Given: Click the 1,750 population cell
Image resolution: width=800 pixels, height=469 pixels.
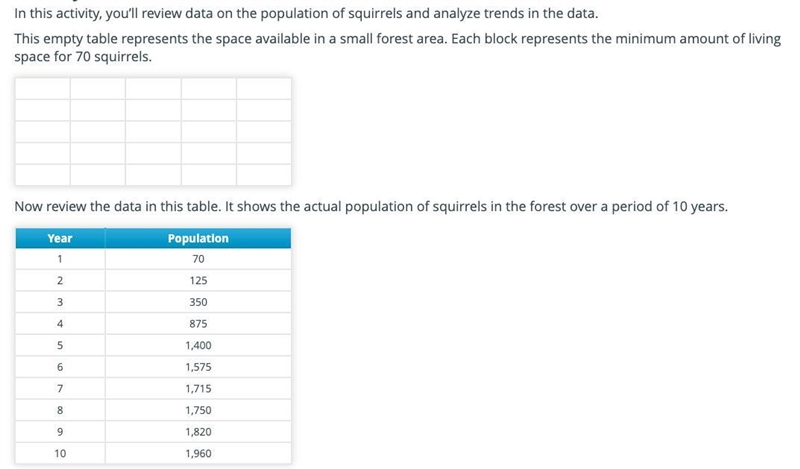Looking at the screenshot, I should [198, 410].
